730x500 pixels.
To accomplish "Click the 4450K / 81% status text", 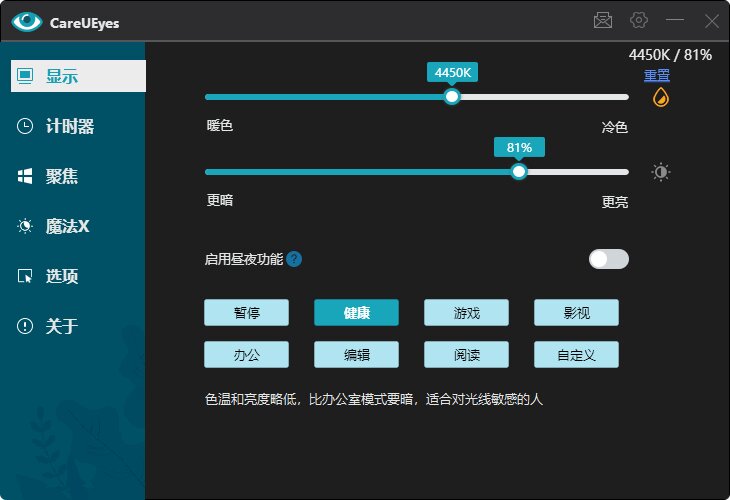I will point(670,55).
